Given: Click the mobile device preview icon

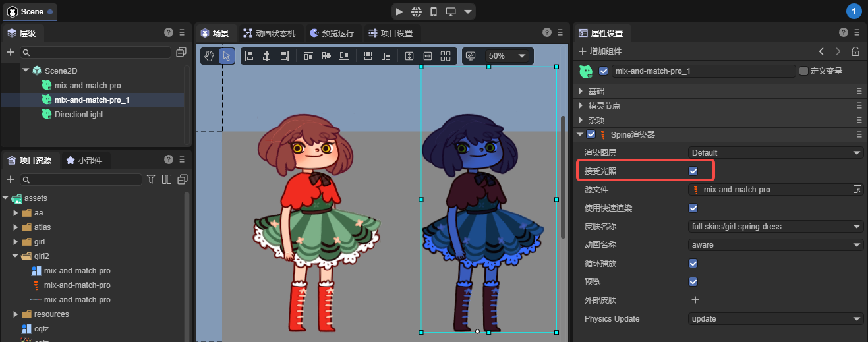Looking at the screenshot, I should click(434, 12).
